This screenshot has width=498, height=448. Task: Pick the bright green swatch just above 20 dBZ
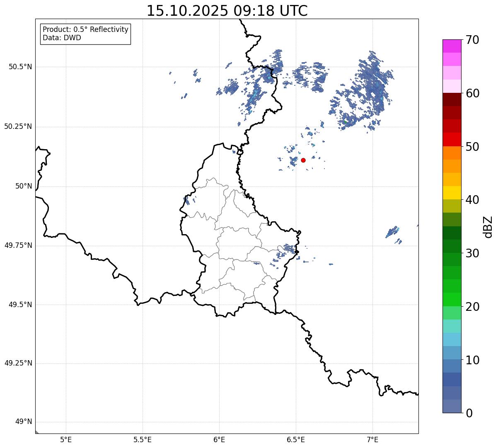click(x=452, y=300)
